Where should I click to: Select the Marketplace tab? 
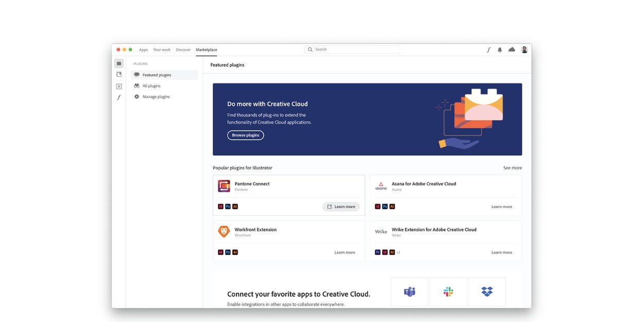207,50
